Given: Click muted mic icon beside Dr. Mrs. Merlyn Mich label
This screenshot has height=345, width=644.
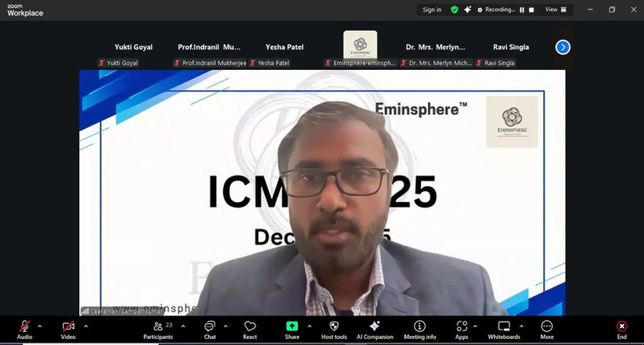Looking at the screenshot, I should point(404,63).
